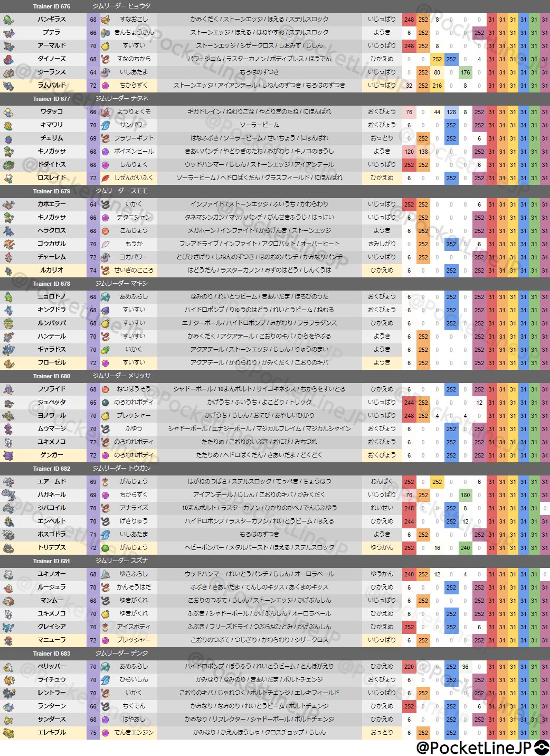
Task: Click the ソーラービーム move in キマワリ row
Action: click(x=259, y=125)
